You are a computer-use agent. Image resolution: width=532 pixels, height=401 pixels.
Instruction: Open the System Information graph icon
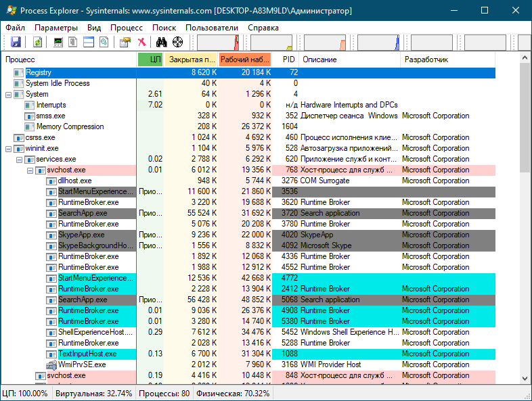click(58, 42)
